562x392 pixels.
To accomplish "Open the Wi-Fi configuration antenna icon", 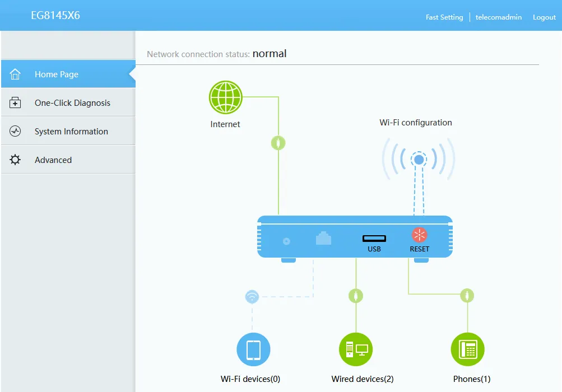I will 419,159.
